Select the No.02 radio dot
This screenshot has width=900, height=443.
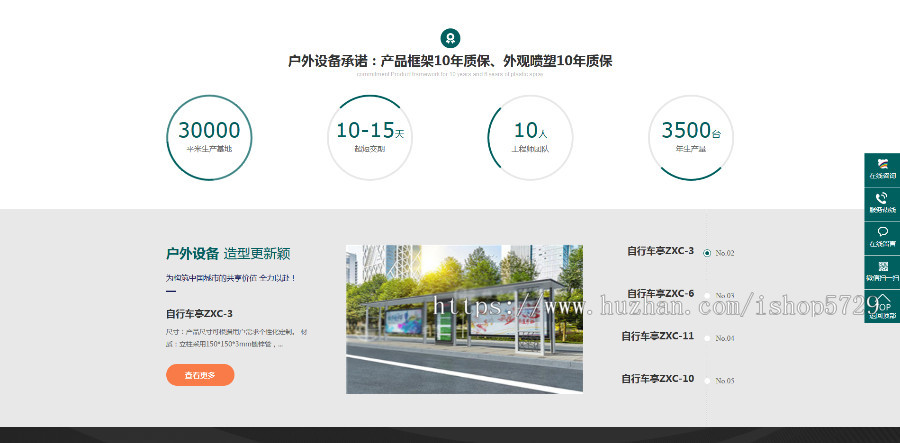point(707,253)
